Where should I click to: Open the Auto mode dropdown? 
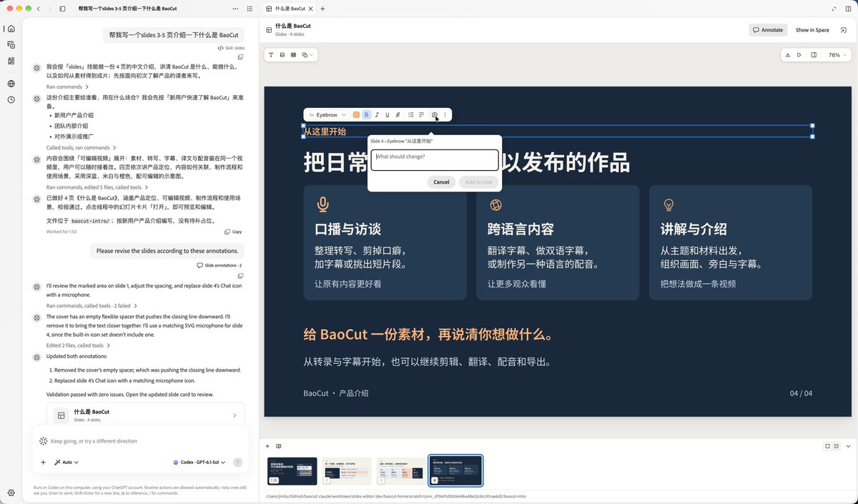pyautogui.click(x=66, y=463)
